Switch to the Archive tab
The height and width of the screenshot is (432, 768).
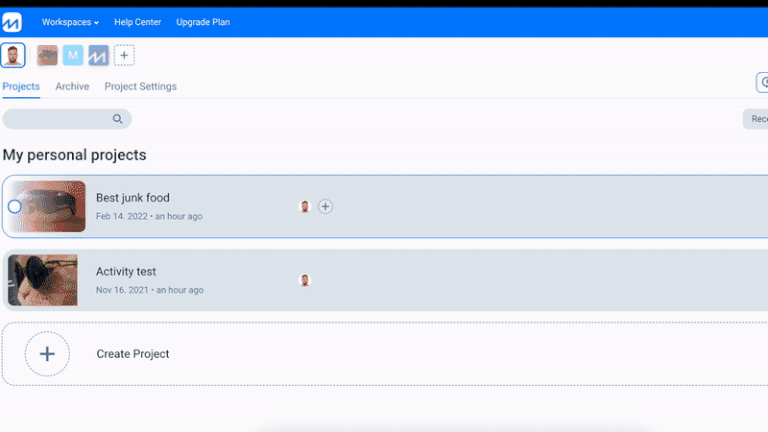[x=72, y=86]
